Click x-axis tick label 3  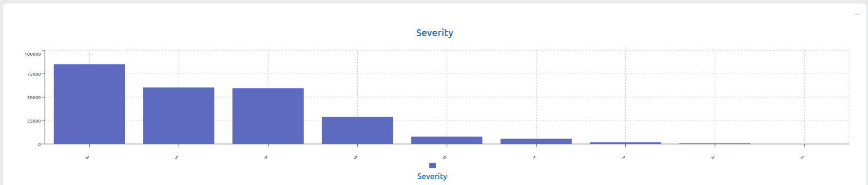[87, 158]
